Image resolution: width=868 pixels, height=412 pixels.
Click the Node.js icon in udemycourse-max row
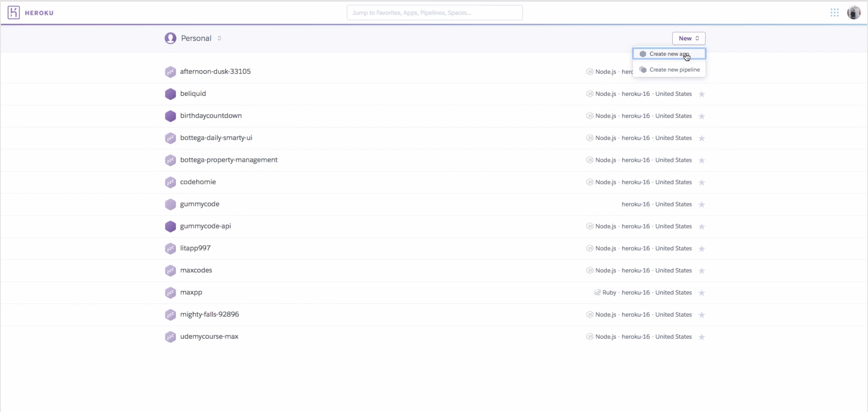[x=590, y=337]
